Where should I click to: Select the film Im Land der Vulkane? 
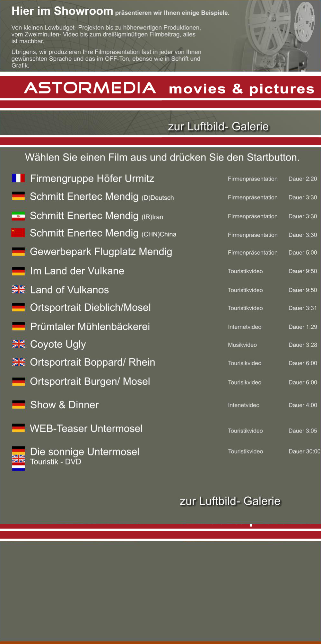(x=77, y=271)
